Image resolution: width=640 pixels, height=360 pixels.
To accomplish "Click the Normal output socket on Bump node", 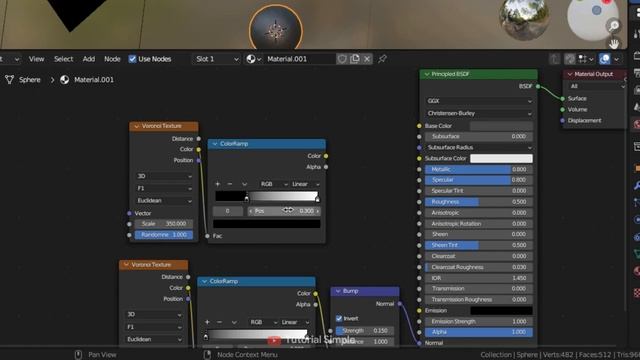I will [400, 304].
